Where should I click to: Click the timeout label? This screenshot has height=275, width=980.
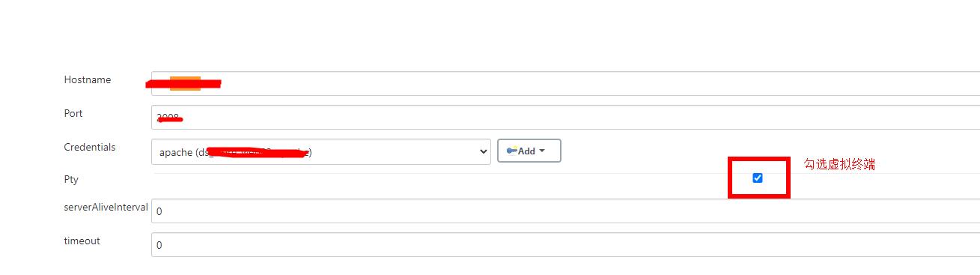[82, 241]
